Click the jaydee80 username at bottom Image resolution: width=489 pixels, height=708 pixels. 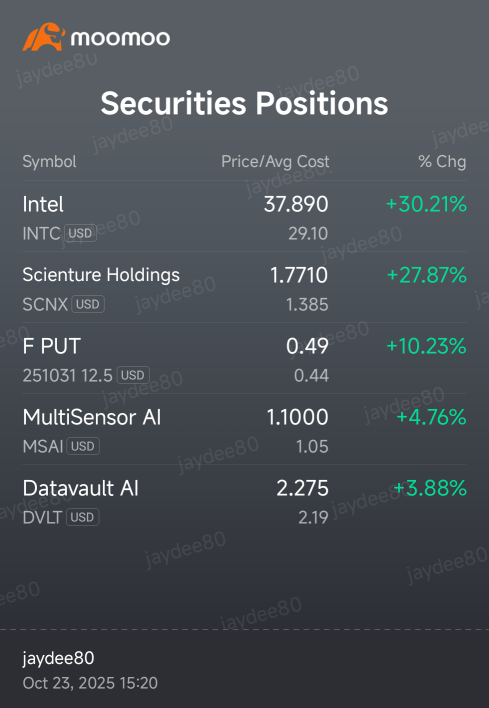58,658
